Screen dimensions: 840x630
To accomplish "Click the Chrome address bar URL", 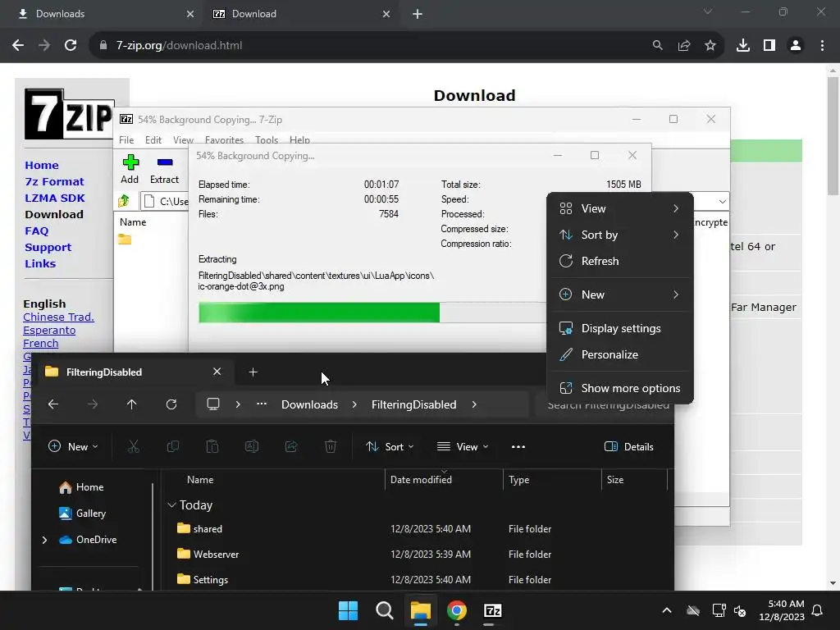I will pos(179,46).
